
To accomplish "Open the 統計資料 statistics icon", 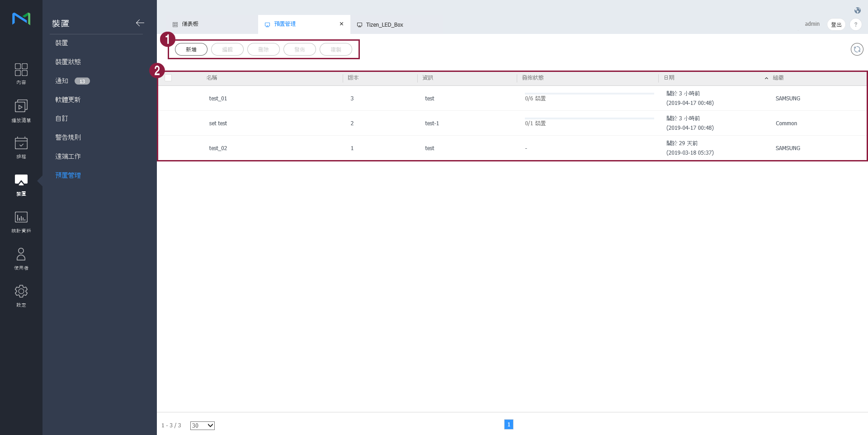I will click(x=21, y=222).
